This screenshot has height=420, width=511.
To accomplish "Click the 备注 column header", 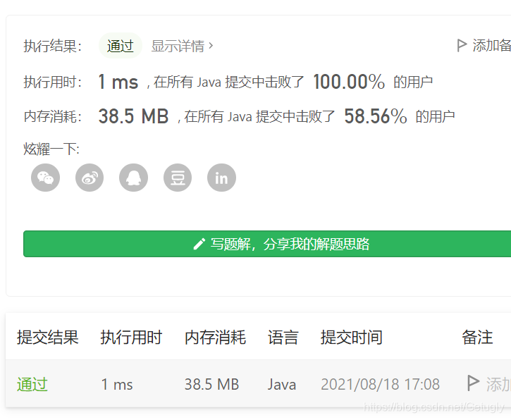I will coord(477,337).
